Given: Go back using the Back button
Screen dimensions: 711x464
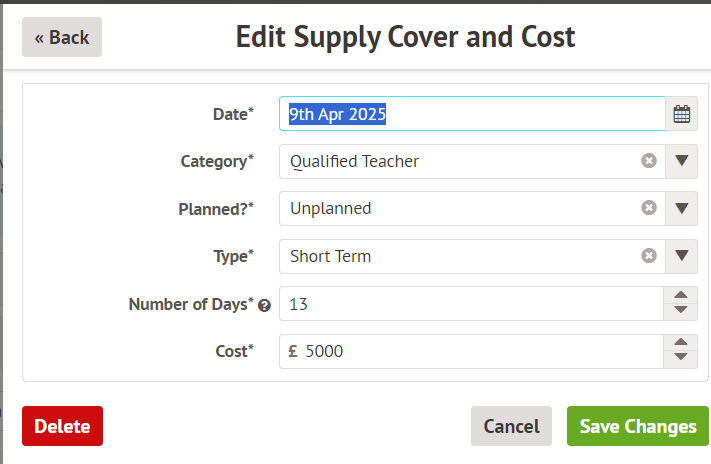Looking at the screenshot, I should click(62, 37).
